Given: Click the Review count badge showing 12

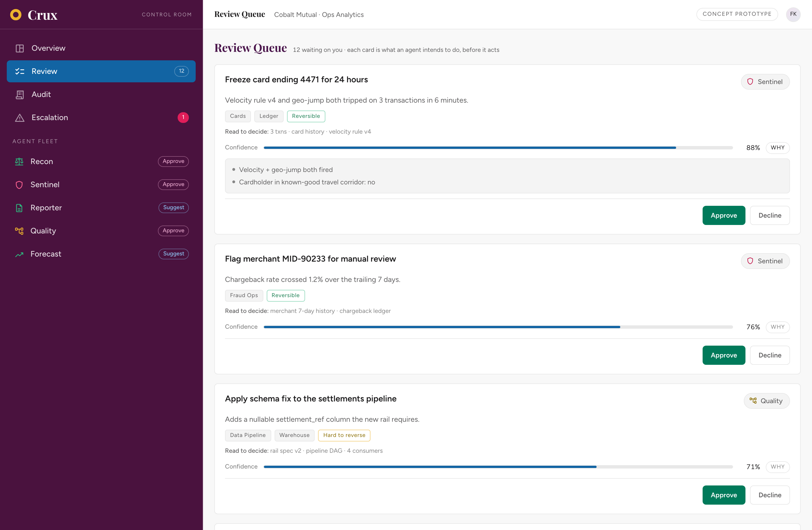Looking at the screenshot, I should [x=182, y=71].
